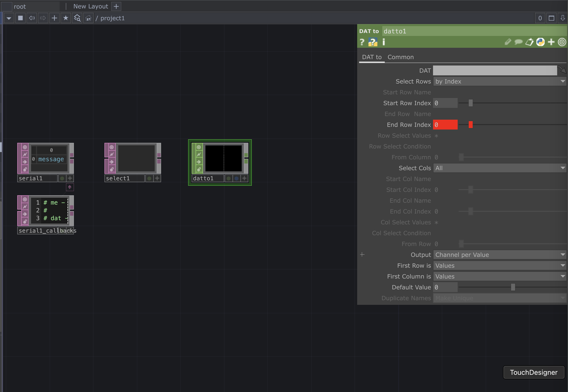Viewport: 568px width, 392px height.
Task: Open operator info via the 'i' icon
Action: click(384, 42)
